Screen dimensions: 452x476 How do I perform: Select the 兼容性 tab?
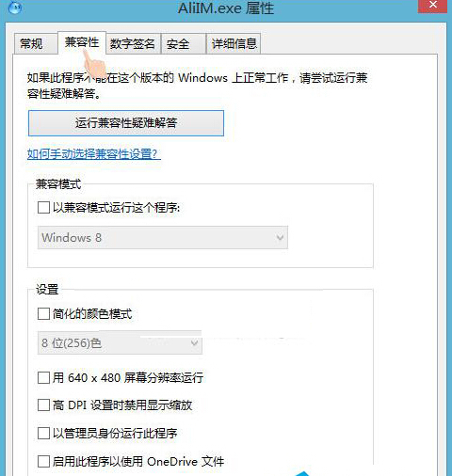pyautogui.click(x=82, y=42)
